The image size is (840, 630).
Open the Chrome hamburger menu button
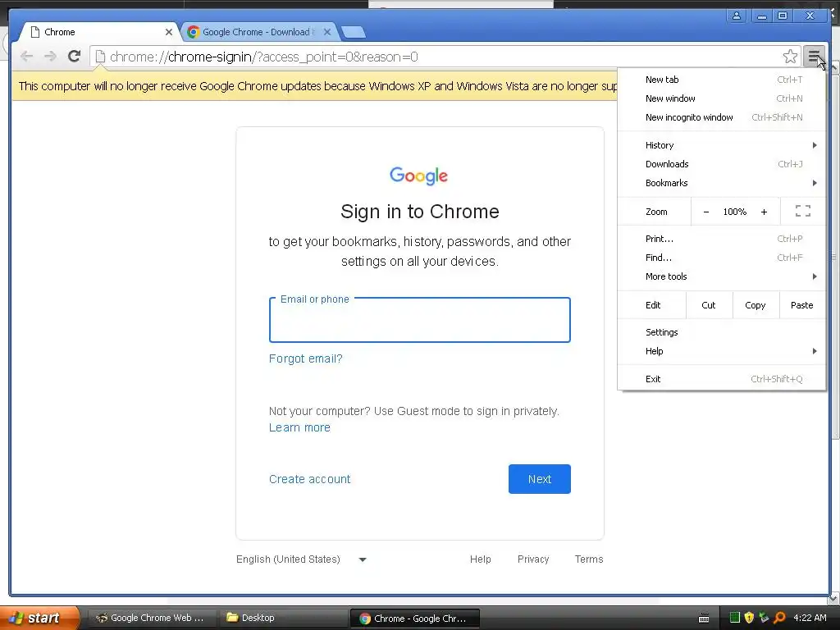pos(814,57)
